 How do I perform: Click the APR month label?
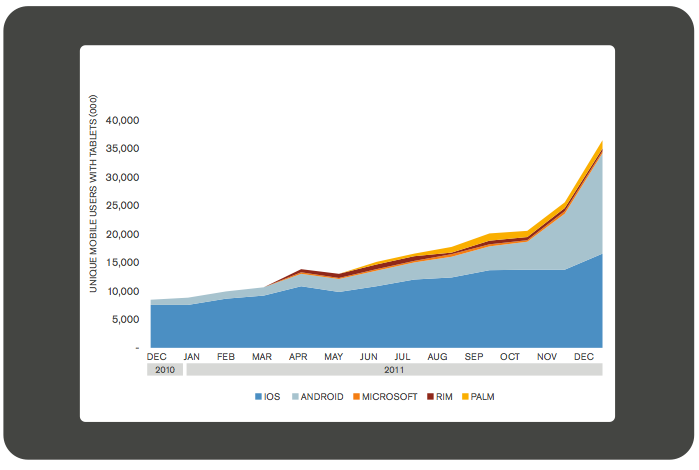pyautogui.click(x=298, y=357)
